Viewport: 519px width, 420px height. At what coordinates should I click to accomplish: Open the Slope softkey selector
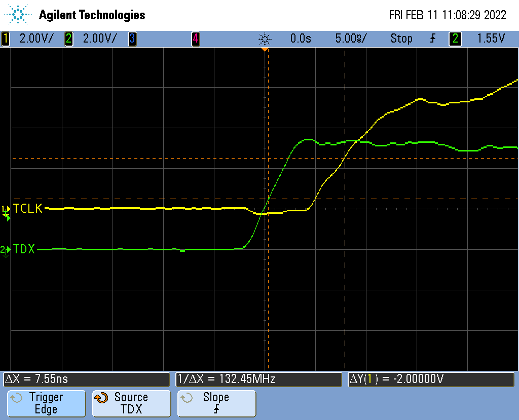pyautogui.click(x=216, y=403)
